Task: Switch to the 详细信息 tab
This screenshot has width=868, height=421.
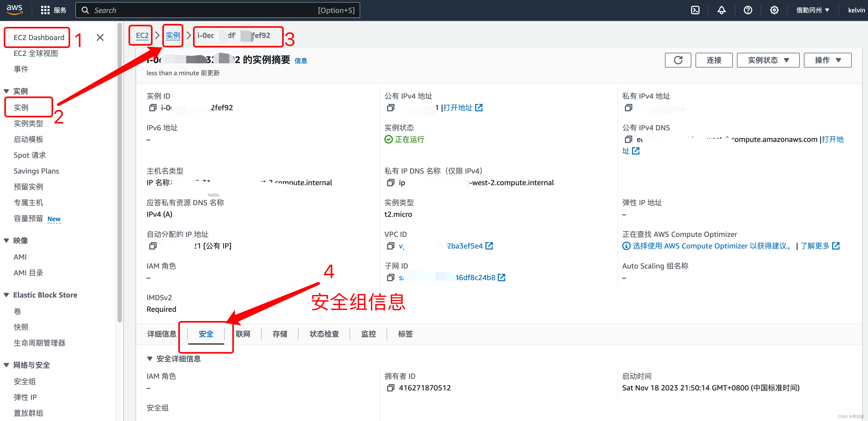Action: click(x=162, y=334)
